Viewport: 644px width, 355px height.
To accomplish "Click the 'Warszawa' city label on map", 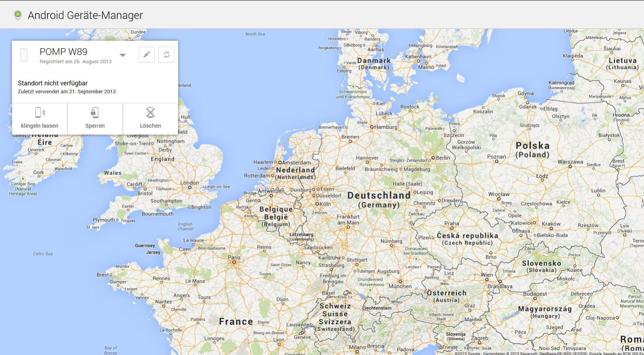I will click(570, 162).
